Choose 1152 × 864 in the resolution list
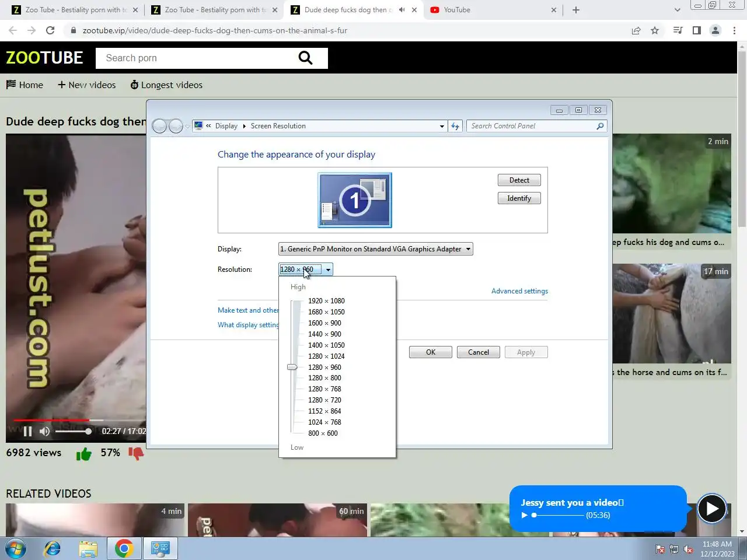The height and width of the screenshot is (560, 747). (x=324, y=411)
